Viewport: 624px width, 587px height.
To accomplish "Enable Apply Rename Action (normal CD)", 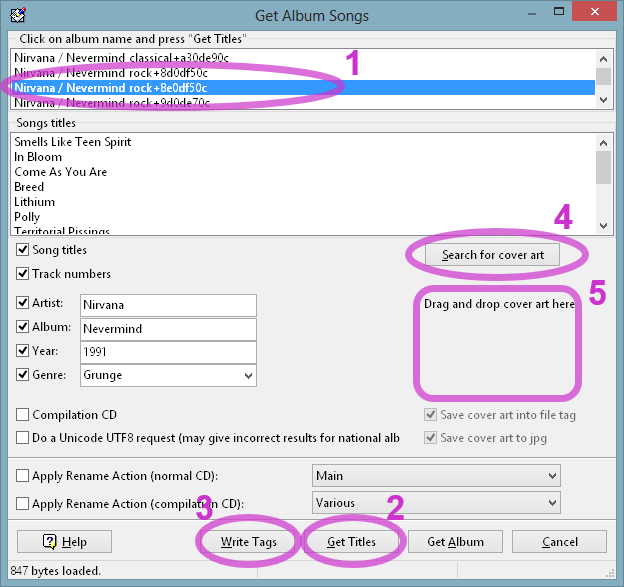I will pyautogui.click(x=22, y=476).
